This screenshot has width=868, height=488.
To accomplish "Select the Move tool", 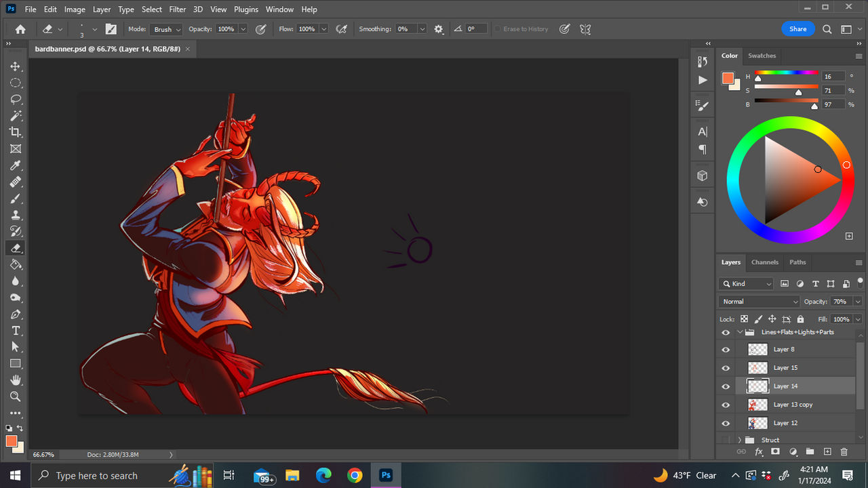I will click(15, 66).
